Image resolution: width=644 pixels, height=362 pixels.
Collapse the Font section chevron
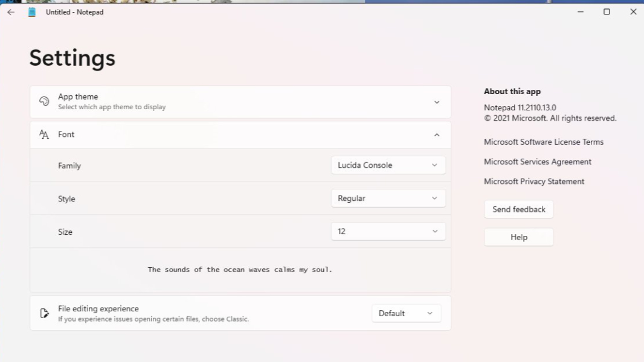pos(437,135)
